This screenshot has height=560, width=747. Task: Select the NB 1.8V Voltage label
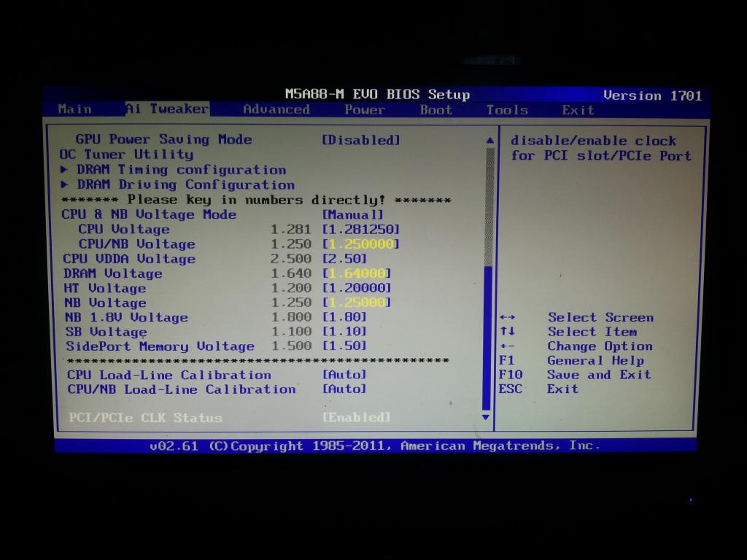tap(126, 317)
